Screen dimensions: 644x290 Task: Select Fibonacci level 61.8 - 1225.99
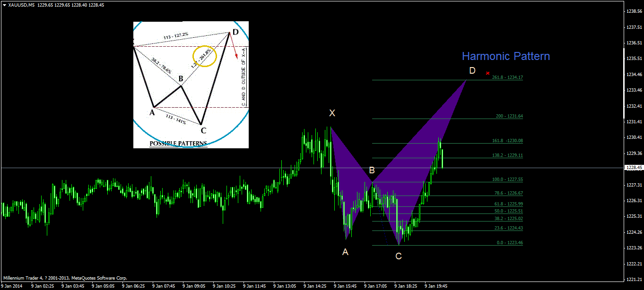(x=509, y=204)
